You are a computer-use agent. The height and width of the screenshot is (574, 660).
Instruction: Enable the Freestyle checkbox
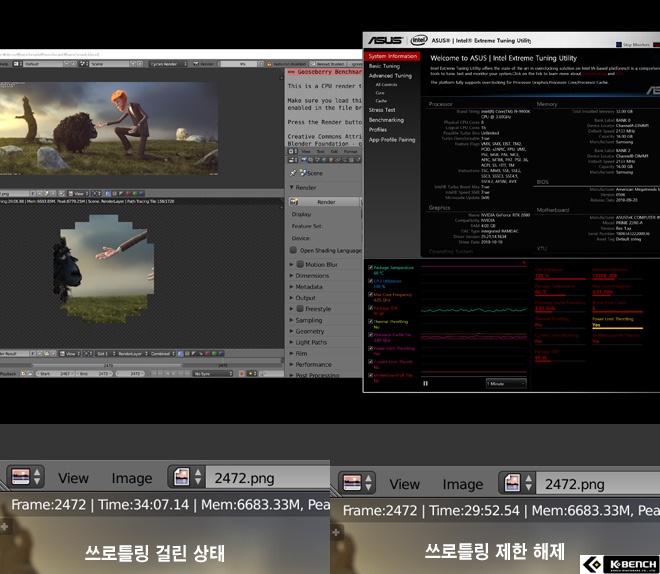click(x=300, y=309)
